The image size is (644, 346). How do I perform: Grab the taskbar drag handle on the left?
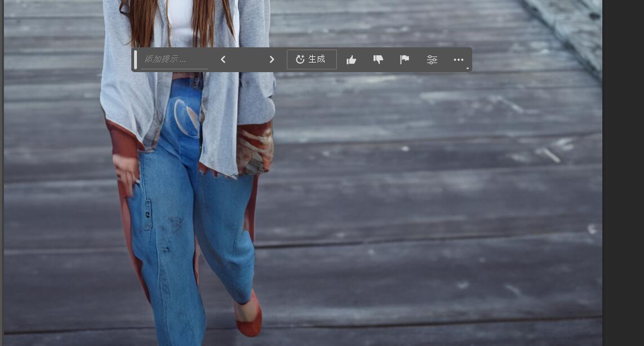tap(136, 60)
